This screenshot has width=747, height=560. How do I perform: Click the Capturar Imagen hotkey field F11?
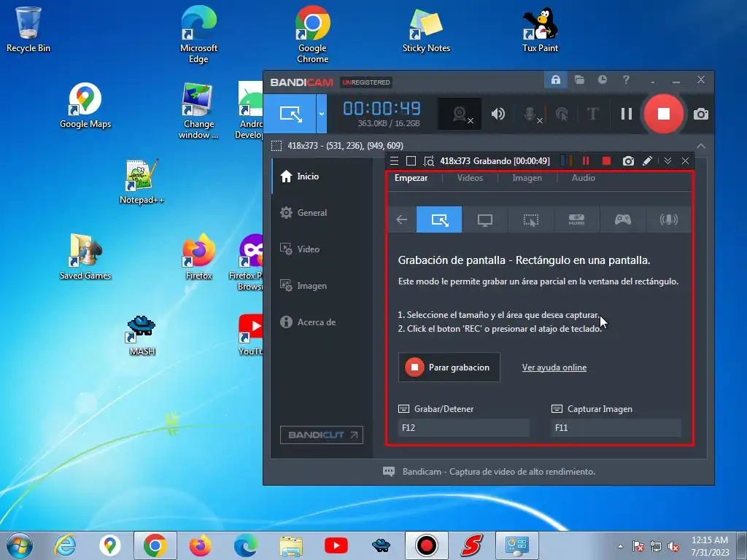point(616,427)
